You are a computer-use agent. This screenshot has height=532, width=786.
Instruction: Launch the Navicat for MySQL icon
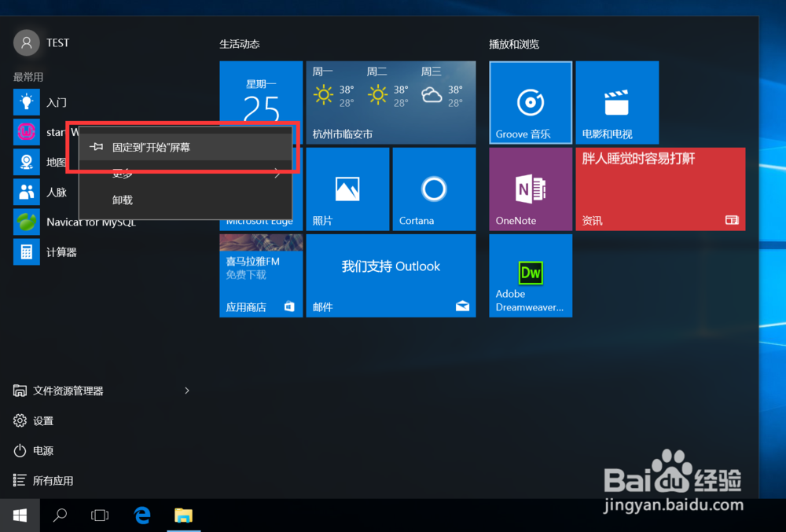coord(26,222)
